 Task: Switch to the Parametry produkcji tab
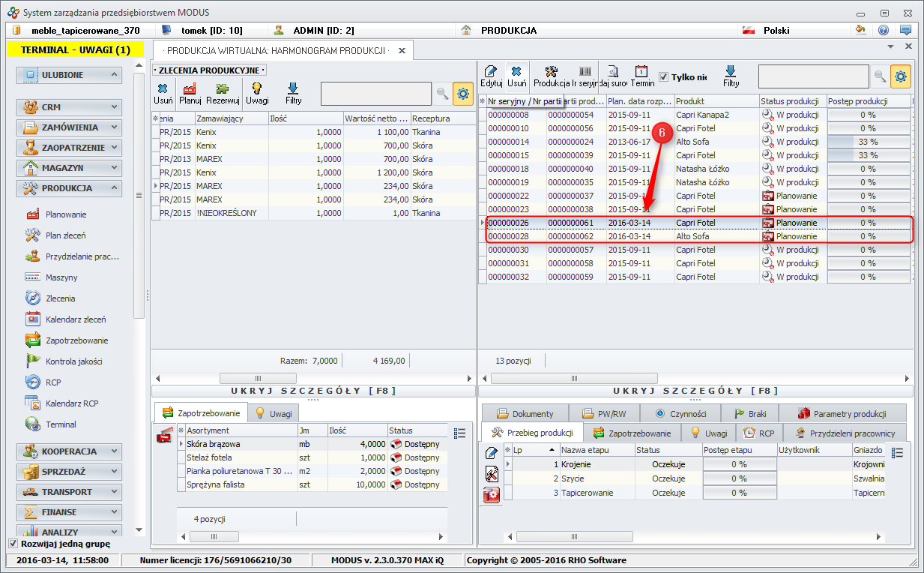[x=842, y=413]
